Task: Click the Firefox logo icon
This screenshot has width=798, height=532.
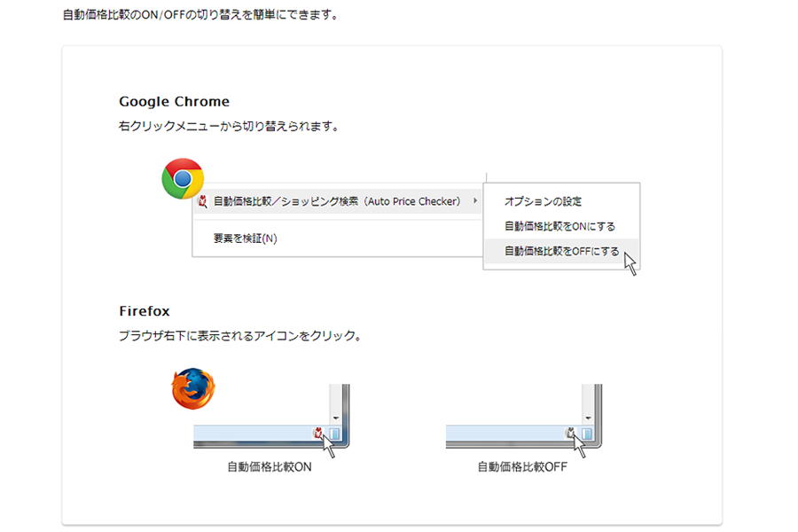Action: (x=193, y=388)
